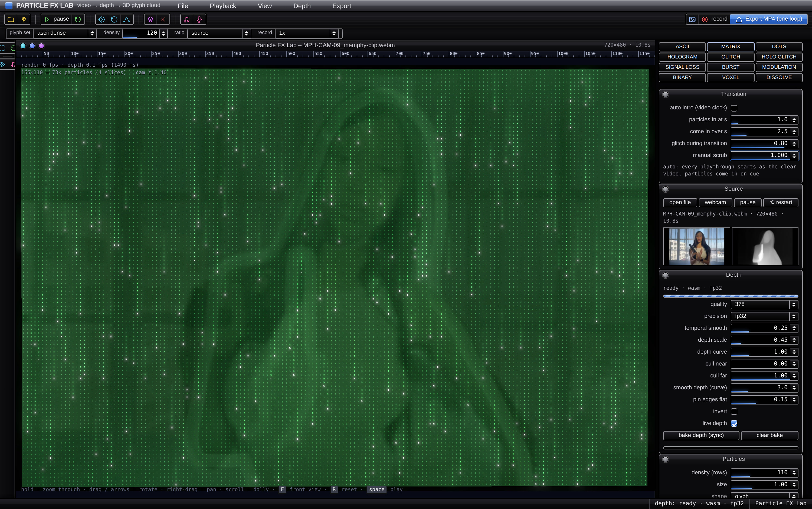Click the blue curve icon in the toolbar
812x509 pixels.
(x=127, y=19)
